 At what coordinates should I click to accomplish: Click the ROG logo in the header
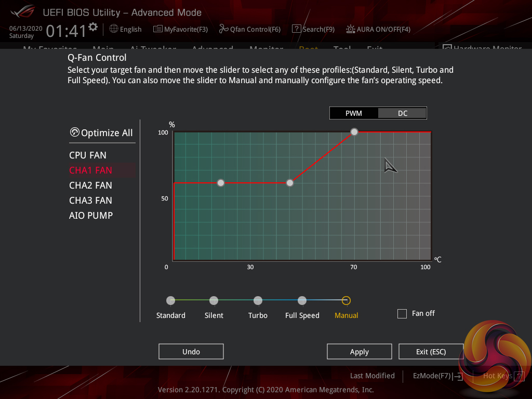pyautogui.click(x=22, y=12)
